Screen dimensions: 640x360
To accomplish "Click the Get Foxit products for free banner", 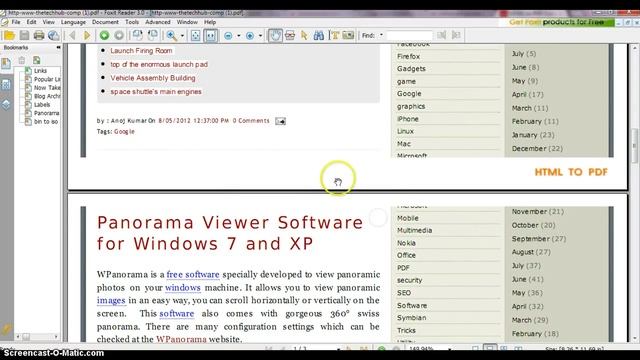I will pos(557,22).
